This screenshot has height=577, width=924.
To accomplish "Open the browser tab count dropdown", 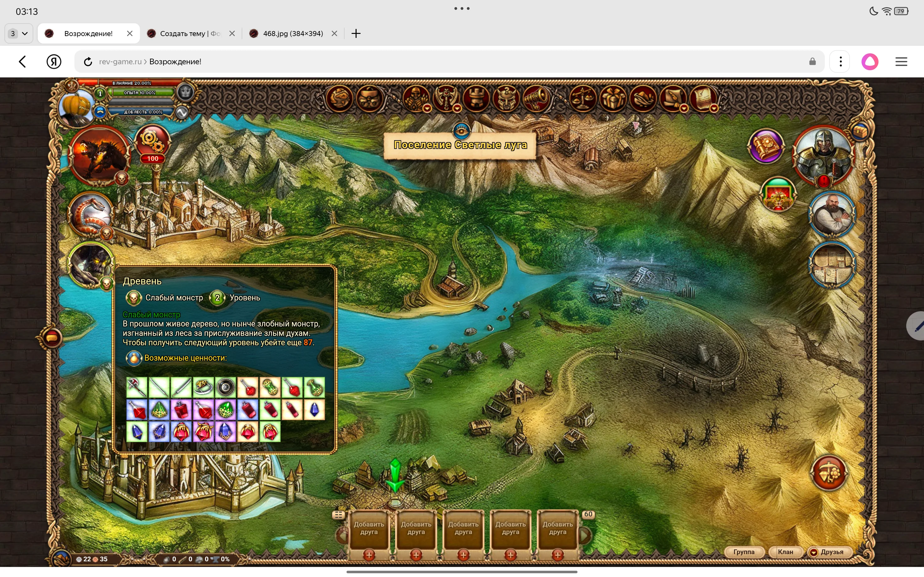I will (x=18, y=34).
